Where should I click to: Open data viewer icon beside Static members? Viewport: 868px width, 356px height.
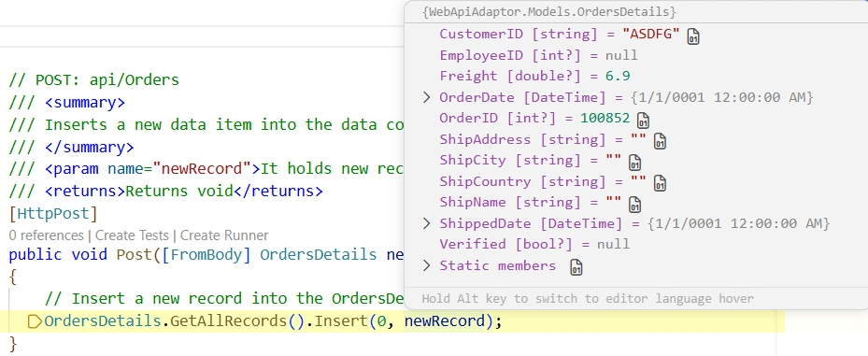tap(576, 267)
